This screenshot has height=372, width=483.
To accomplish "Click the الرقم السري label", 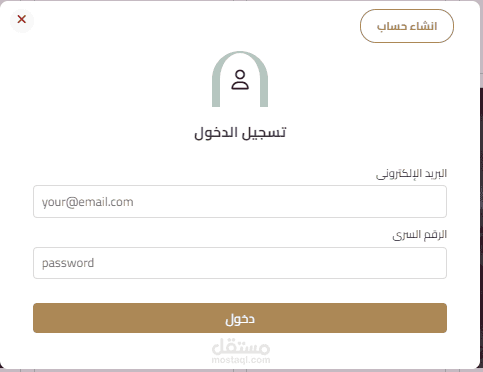I will coord(419,235).
